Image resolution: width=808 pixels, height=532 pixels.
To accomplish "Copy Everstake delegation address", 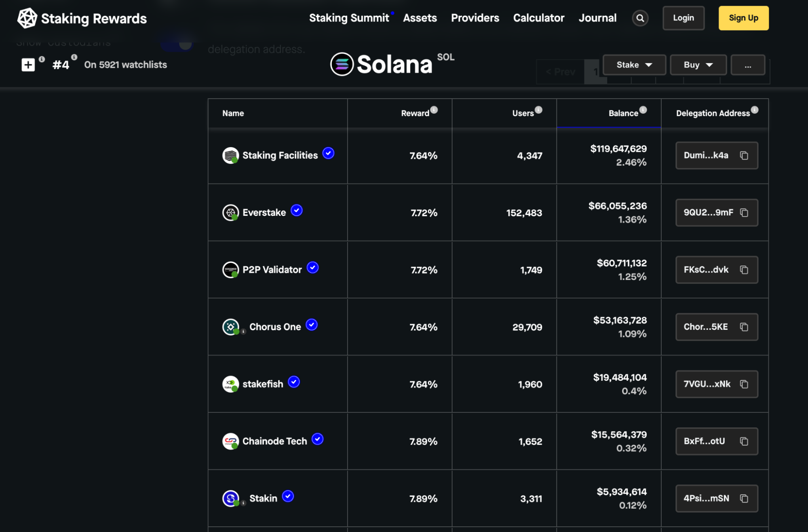I will tap(744, 213).
